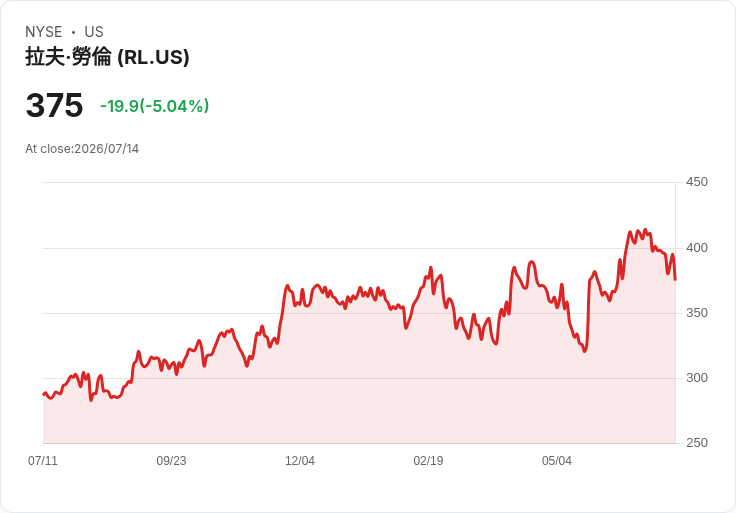Click the 05/04 date label on x-axis

point(557,461)
